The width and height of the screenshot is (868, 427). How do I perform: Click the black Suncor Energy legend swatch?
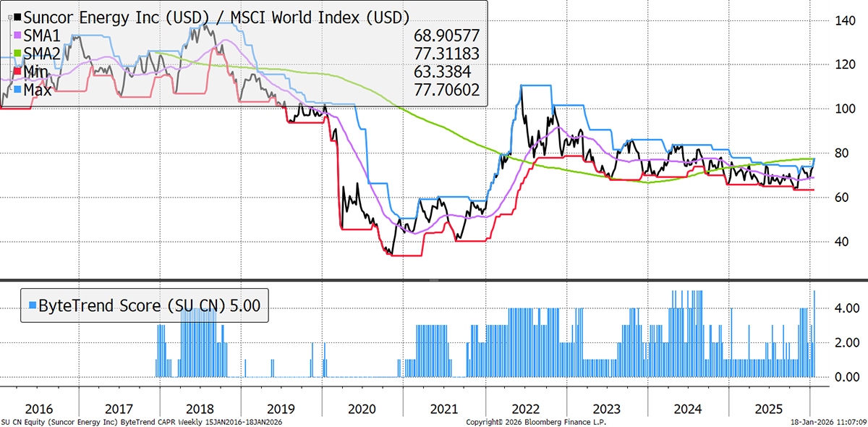(17, 16)
